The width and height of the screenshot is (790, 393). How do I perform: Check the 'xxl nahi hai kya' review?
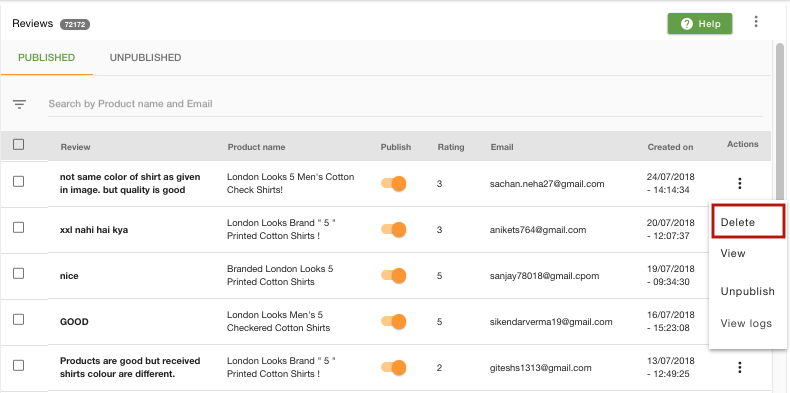(x=19, y=227)
